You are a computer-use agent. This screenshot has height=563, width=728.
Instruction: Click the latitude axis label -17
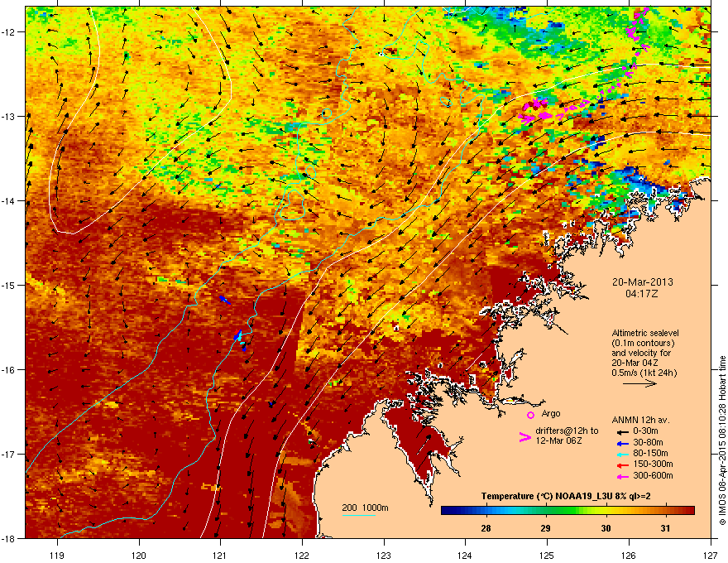8,454
